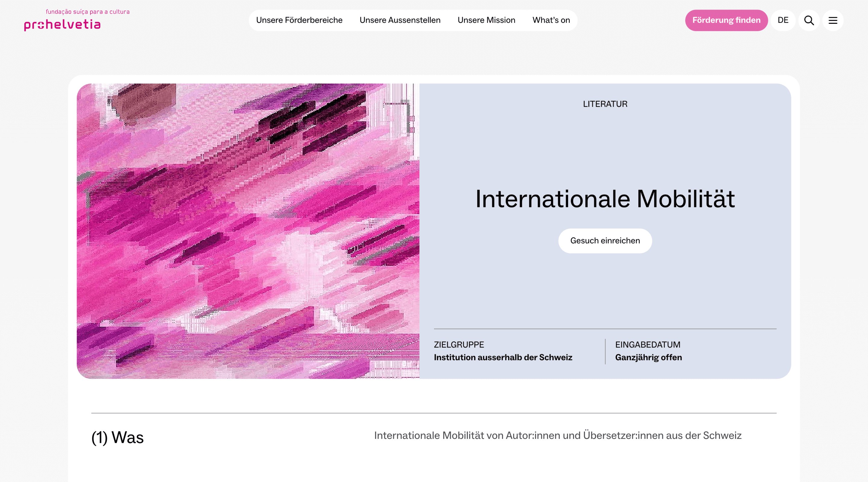Open the DE language selector
This screenshot has width=868, height=482.
(783, 20)
